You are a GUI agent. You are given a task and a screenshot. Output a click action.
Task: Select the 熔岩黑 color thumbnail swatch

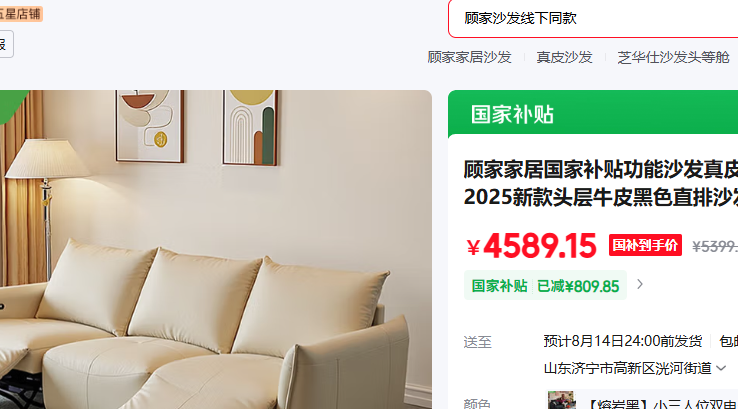coord(562,400)
